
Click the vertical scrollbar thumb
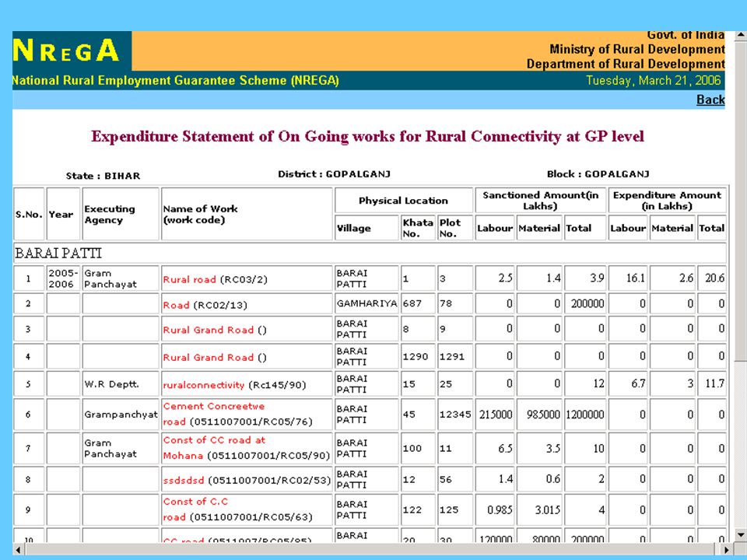(741, 200)
